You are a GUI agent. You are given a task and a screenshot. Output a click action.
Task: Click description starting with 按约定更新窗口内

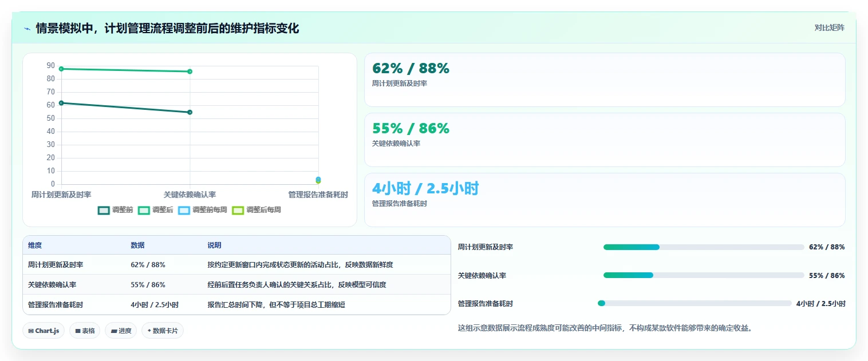[x=300, y=265]
